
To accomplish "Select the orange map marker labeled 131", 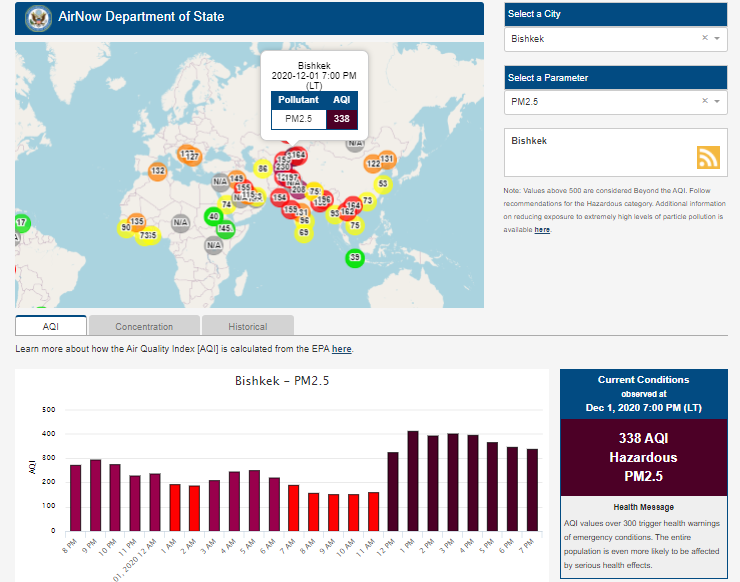I will pyautogui.click(x=387, y=159).
